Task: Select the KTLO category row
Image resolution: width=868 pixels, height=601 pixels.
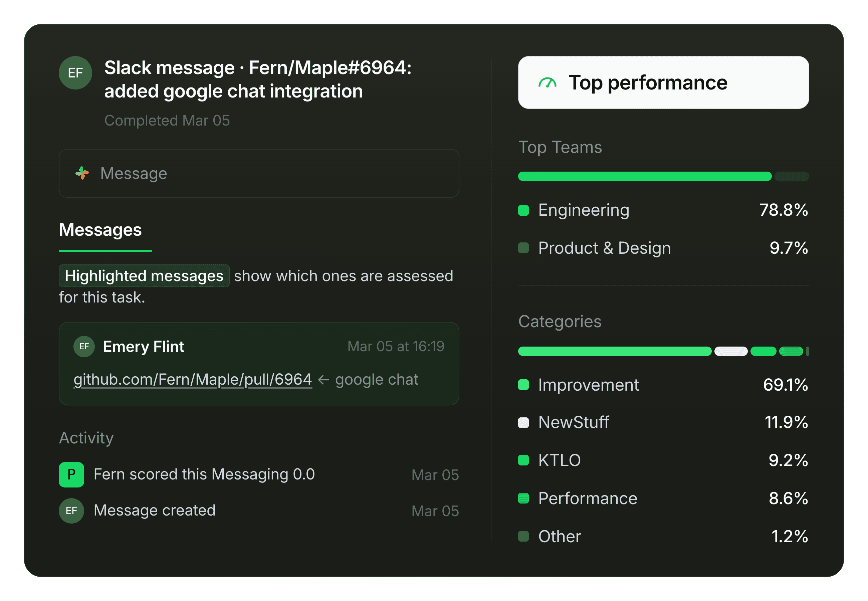Action: (664, 460)
